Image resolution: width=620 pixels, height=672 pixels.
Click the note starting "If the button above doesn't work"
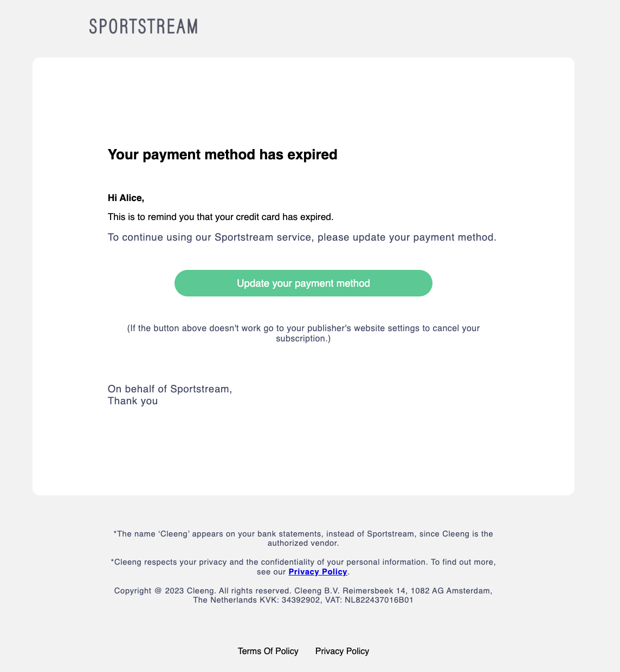(303, 328)
